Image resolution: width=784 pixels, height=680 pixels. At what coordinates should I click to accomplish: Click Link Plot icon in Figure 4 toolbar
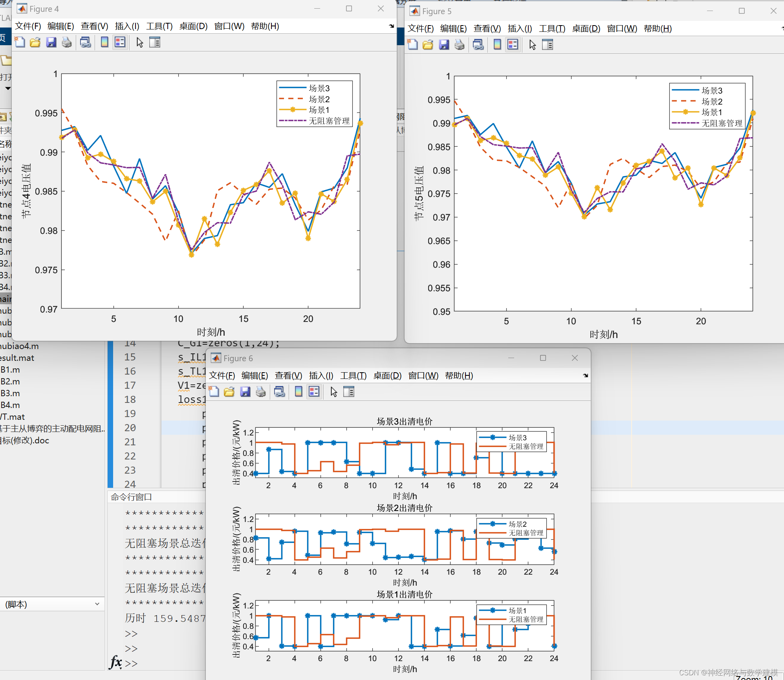pos(85,42)
